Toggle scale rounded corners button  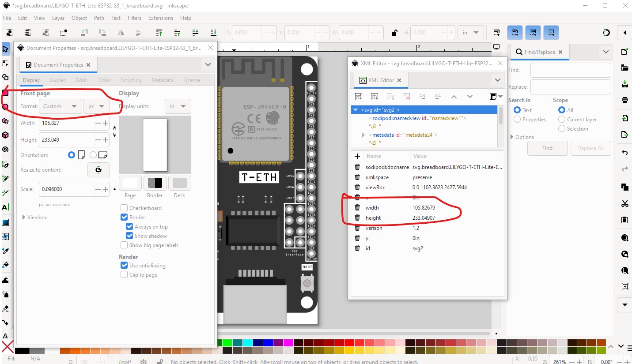[x=515, y=32]
